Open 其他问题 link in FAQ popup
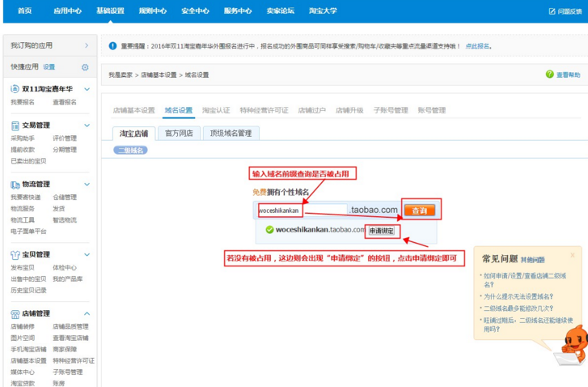 (532, 260)
